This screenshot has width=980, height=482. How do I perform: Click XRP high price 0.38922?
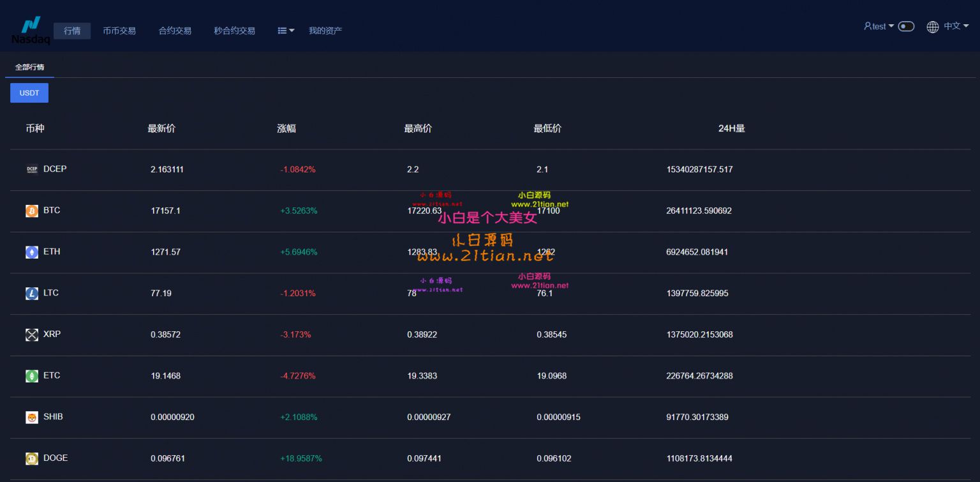422,335
